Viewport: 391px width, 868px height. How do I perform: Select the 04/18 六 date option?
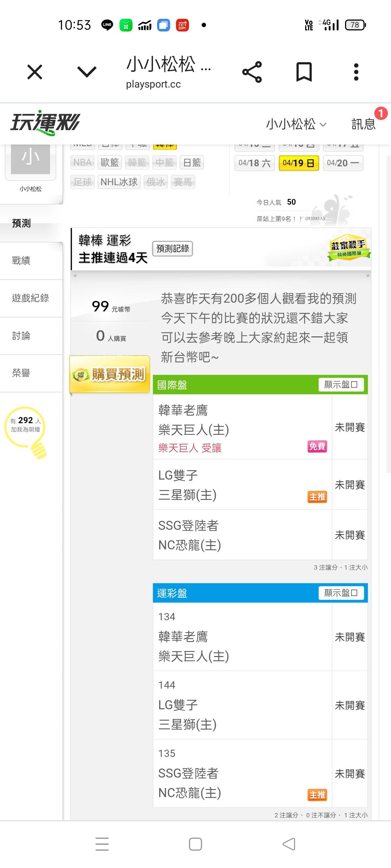pos(255,163)
